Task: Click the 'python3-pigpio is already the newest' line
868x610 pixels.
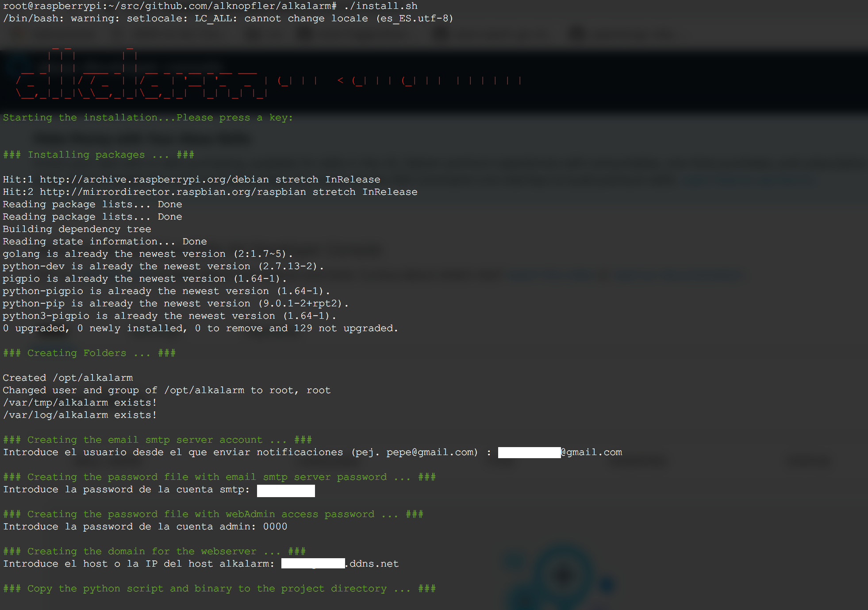Action: click(x=169, y=316)
